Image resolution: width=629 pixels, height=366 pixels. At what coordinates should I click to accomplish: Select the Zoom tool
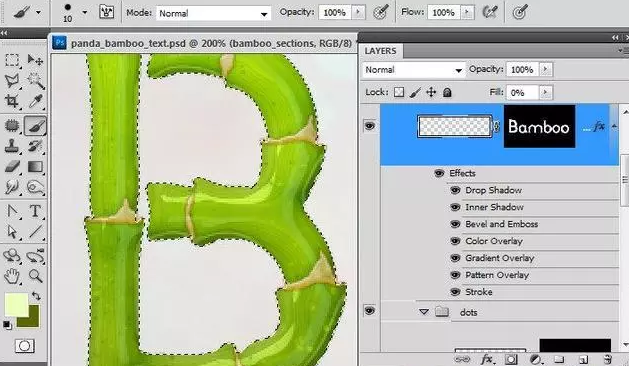pyautogui.click(x=35, y=276)
